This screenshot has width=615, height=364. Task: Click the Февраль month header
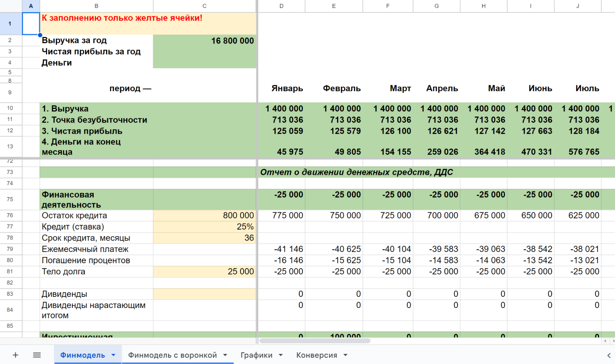click(x=342, y=89)
